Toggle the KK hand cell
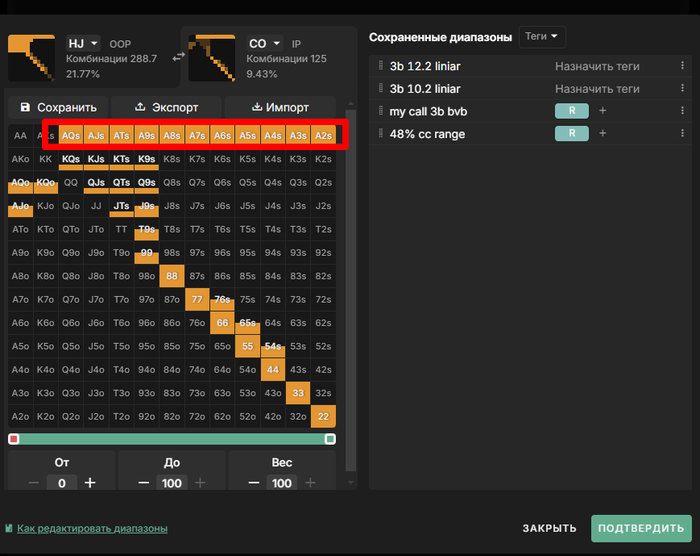 pyautogui.click(x=46, y=159)
